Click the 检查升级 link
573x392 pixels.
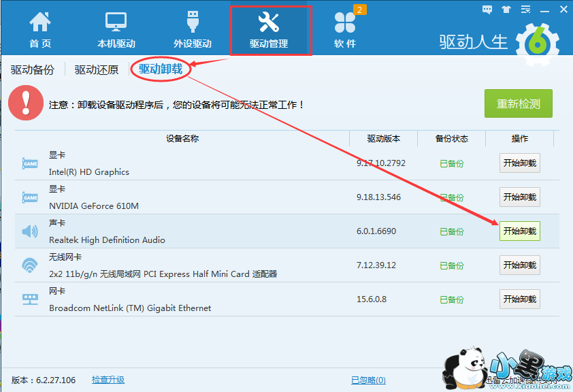click(x=108, y=380)
